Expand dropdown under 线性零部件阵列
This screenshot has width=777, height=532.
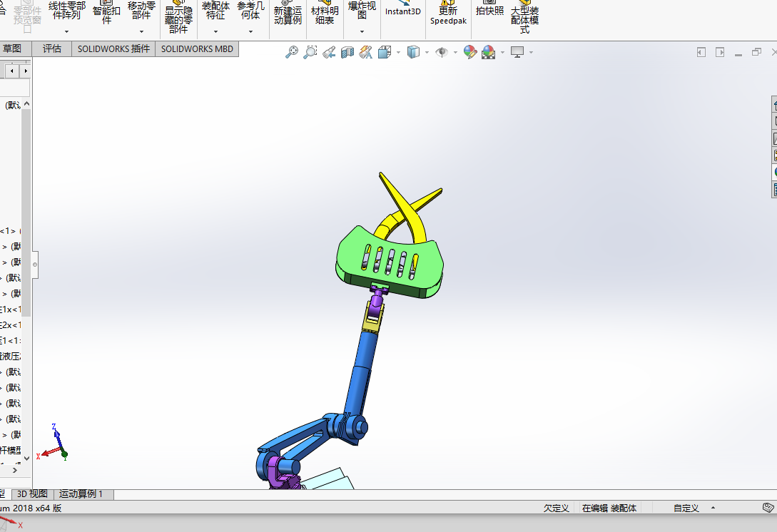(x=66, y=31)
